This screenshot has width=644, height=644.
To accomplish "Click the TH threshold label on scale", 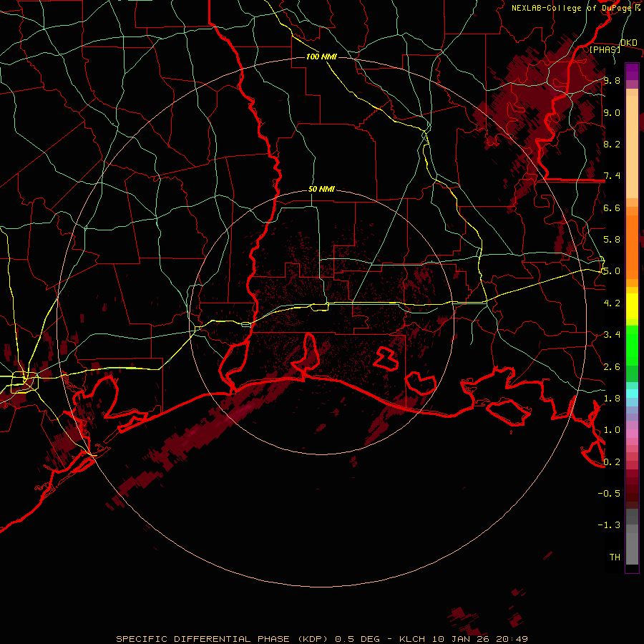I will [x=615, y=557].
